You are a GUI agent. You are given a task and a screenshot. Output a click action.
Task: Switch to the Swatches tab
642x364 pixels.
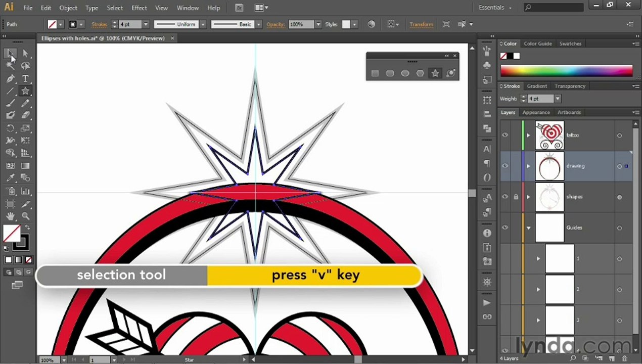click(x=570, y=44)
